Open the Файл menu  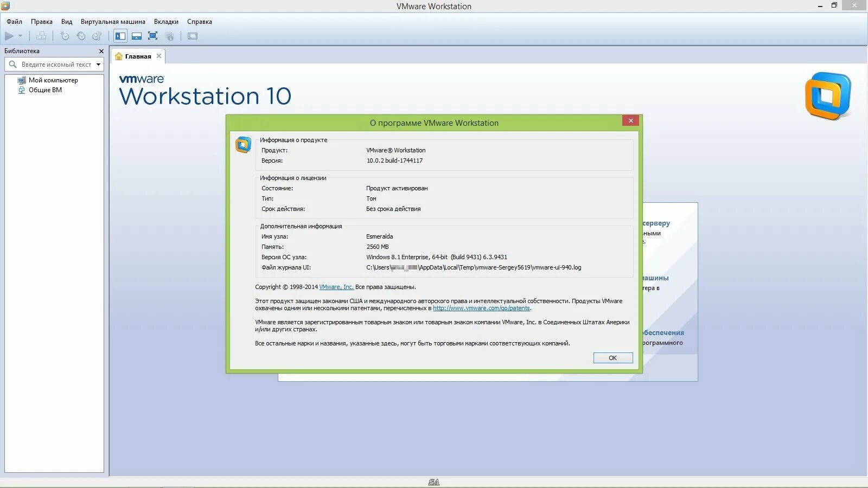coord(15,22)
